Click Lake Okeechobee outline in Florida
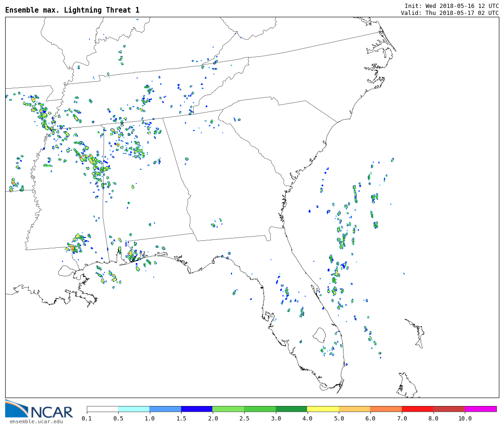The image size is (504, 427). pyautogui.click(x=320, y=336)
